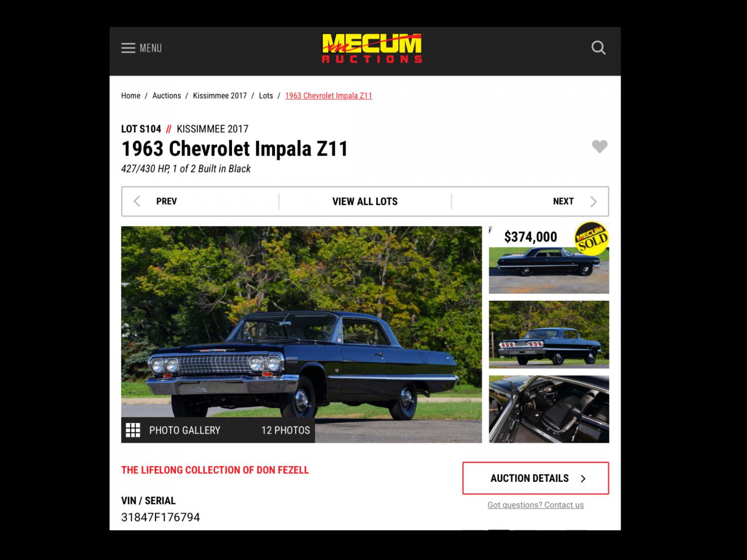Toggle the favorite heart icon
Viewport: 747px width, 560px height.
tap(600, 146)
